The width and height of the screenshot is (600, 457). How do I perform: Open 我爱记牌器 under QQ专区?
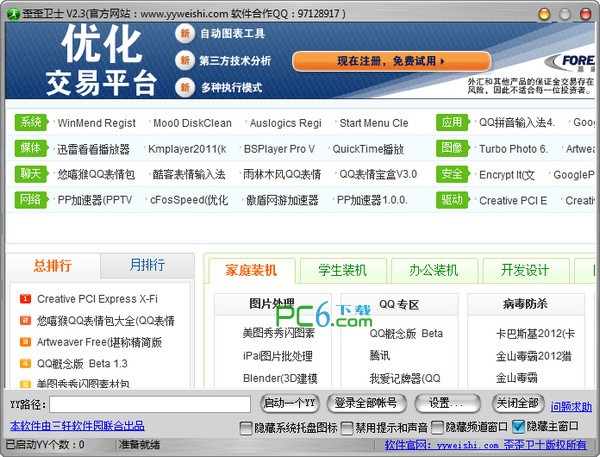coord(405,379)
